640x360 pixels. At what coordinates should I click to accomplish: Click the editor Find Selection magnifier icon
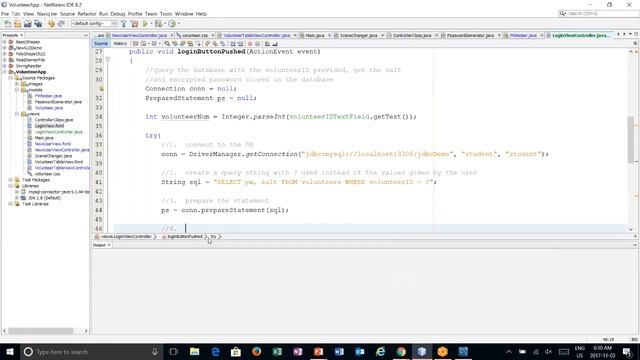pyautogui.click(x=167, y=44)
